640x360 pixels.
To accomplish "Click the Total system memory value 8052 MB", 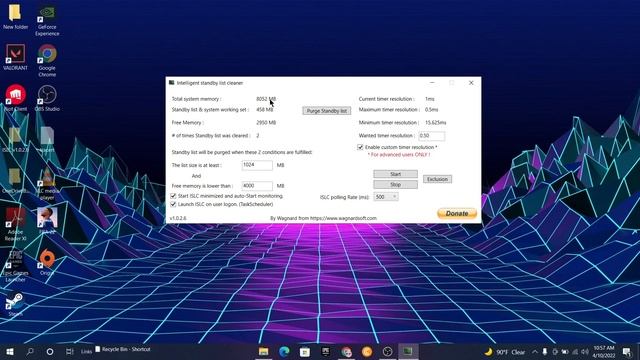I will [x=266, y=99].
